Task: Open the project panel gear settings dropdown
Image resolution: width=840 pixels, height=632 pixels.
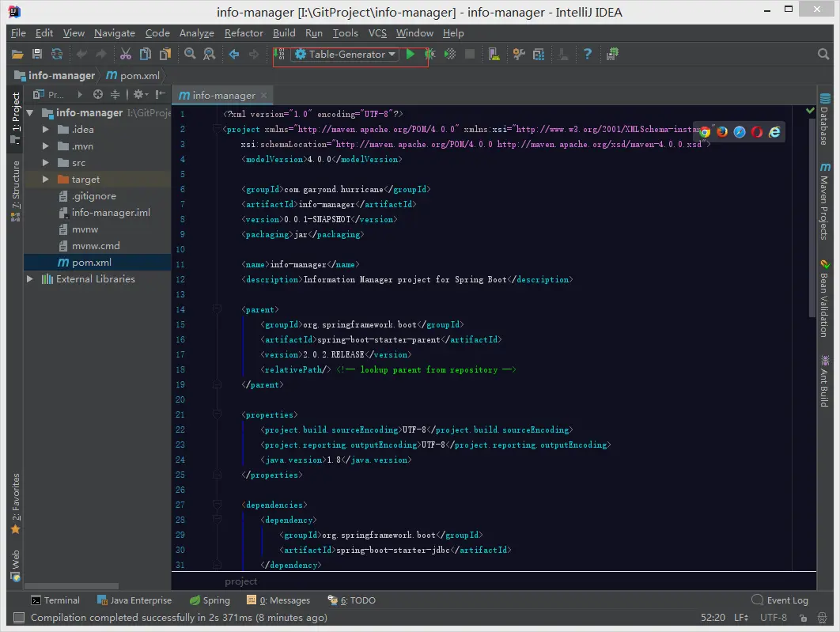Action: pos(141,95)
